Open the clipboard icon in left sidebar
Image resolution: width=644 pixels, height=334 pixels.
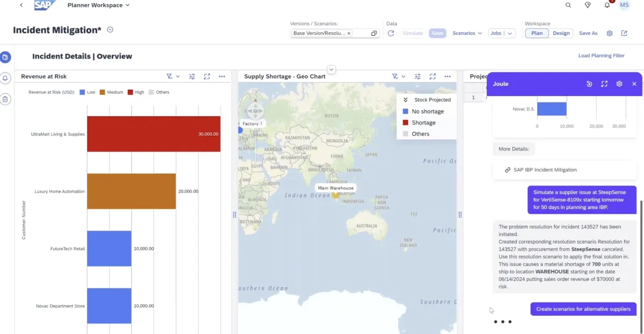[5, 99]
